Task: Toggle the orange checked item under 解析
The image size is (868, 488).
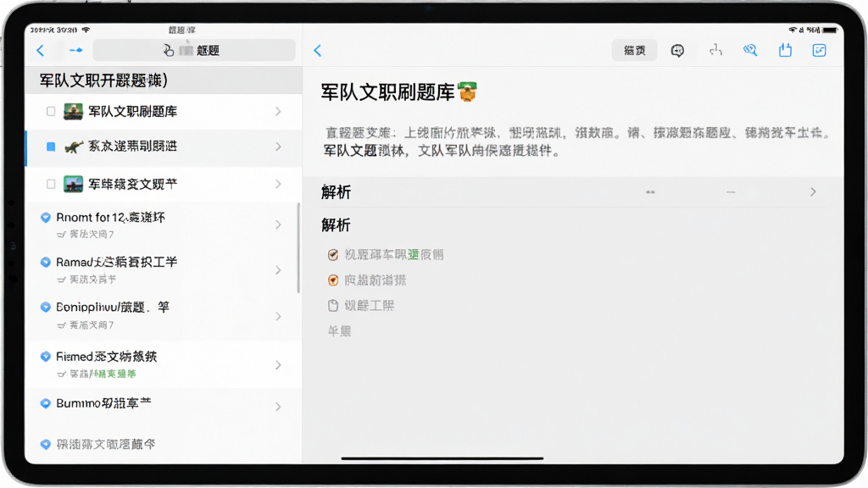Action: (x=332, y=280)
